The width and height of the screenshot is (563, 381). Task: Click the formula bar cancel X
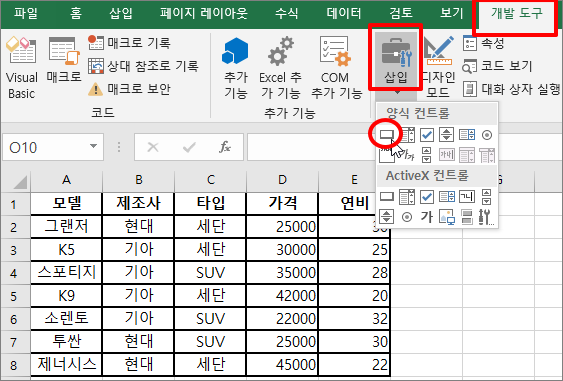[153, 147]
